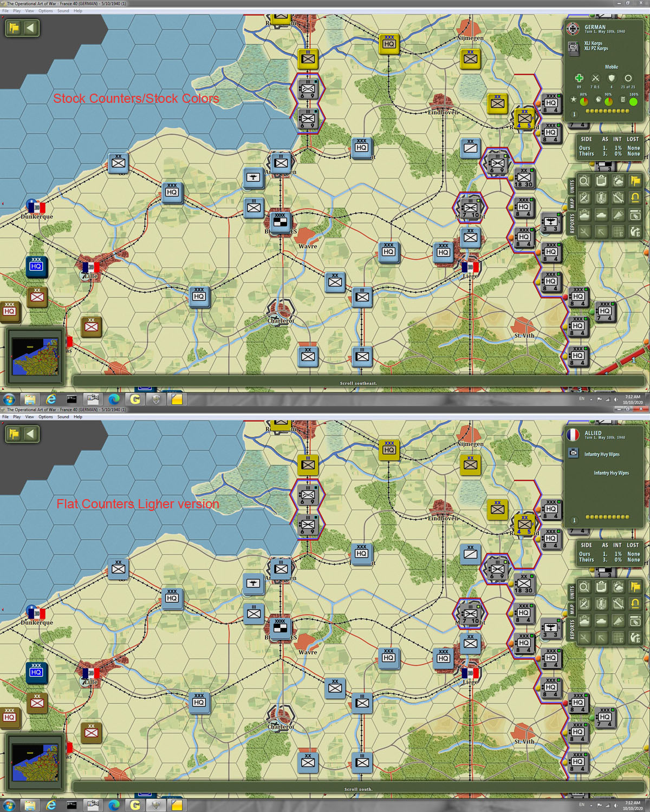Switch to UNITS tab in top window
The image size is (650, 812).
(572, 187)
